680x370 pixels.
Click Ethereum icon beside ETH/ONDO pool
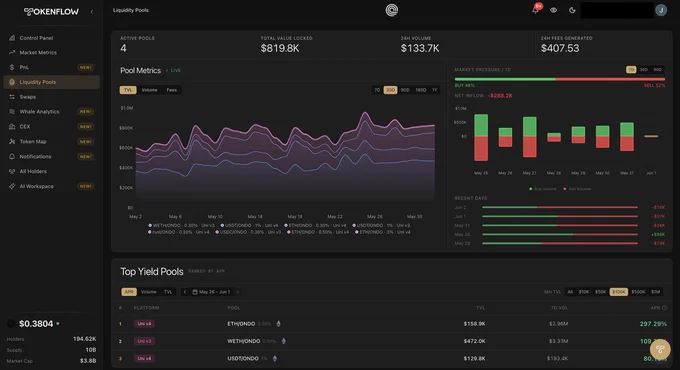(278, 324)
